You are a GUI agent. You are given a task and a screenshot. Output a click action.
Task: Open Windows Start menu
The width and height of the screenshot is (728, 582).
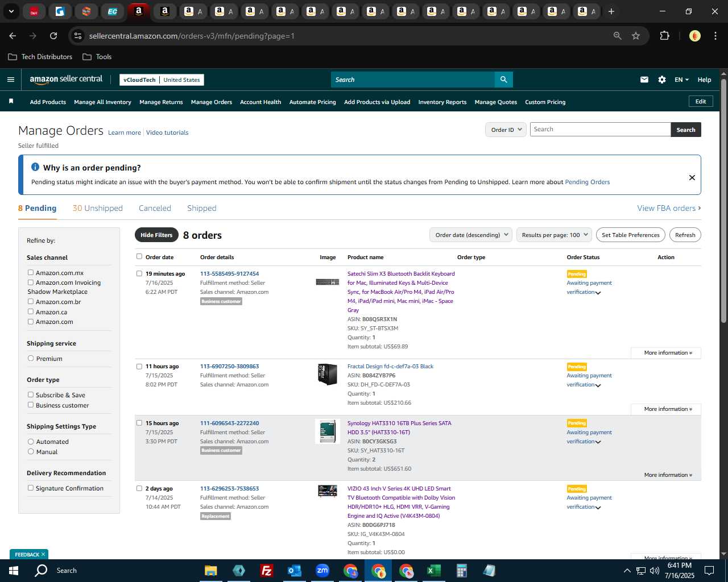point(14,571)
